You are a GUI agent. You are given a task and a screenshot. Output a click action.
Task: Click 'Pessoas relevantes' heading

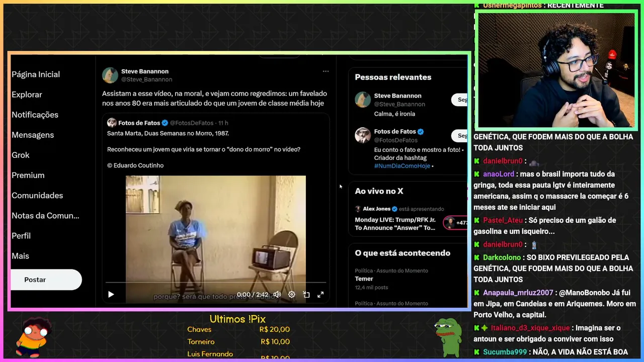coord(393,77)
